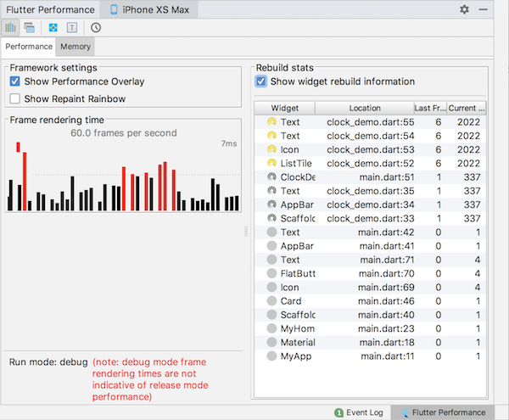509x420 pixels.
Task: Click the blue checkered toolbar icon
Action: coord(53,27)
